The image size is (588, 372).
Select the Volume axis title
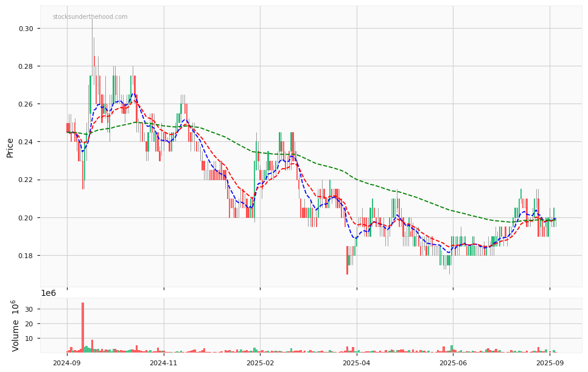[x=15, y=326]
